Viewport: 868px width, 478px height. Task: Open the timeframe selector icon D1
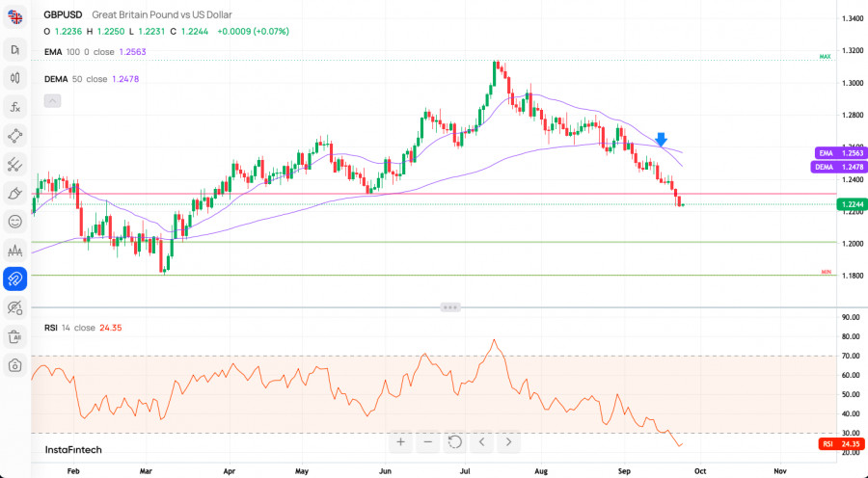[x=14, y=49]
